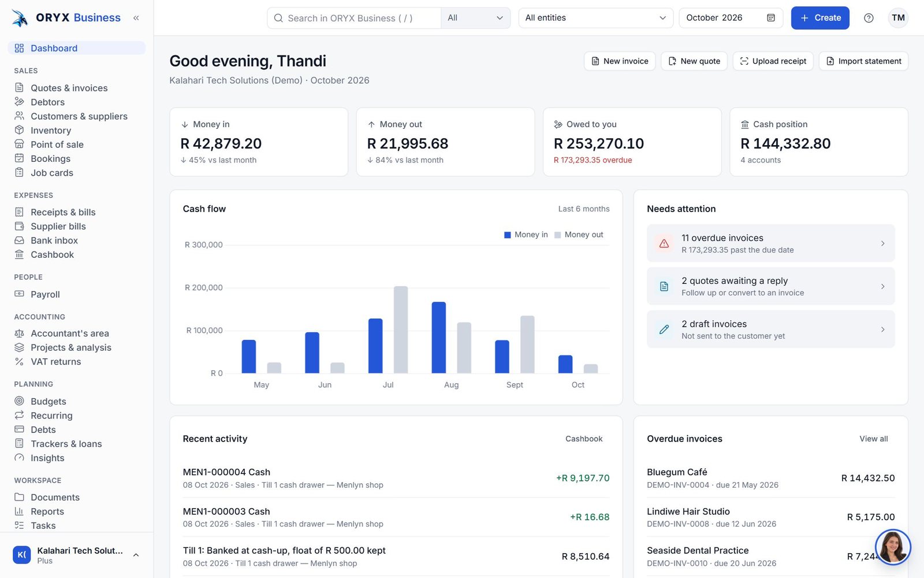Click the New quote button
The image size is (924, 578).
(x=694, y=61)
